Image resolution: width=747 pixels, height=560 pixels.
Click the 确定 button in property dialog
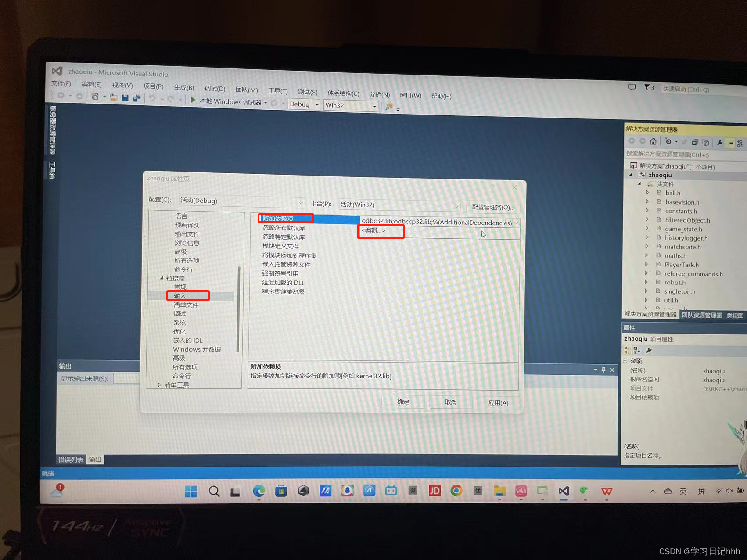click(x=403, y=402)
